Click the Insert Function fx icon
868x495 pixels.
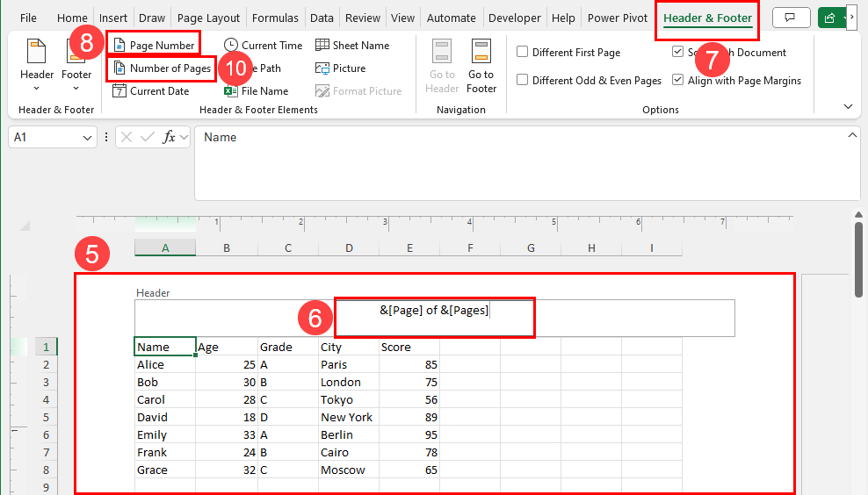tap(169, 137)
